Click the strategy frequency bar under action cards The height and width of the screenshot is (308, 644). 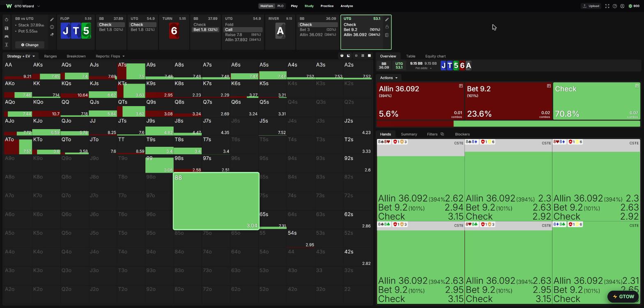pos(508,124)
